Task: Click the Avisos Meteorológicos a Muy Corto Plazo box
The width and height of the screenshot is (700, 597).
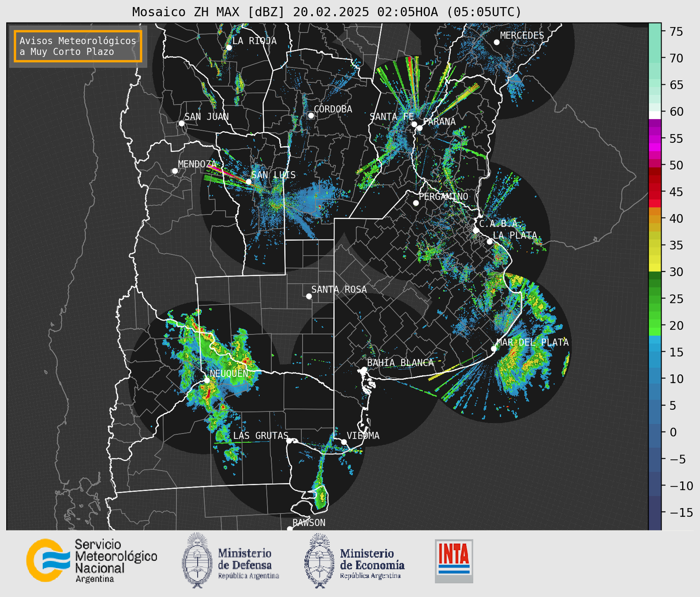Action: coord(78,46)
